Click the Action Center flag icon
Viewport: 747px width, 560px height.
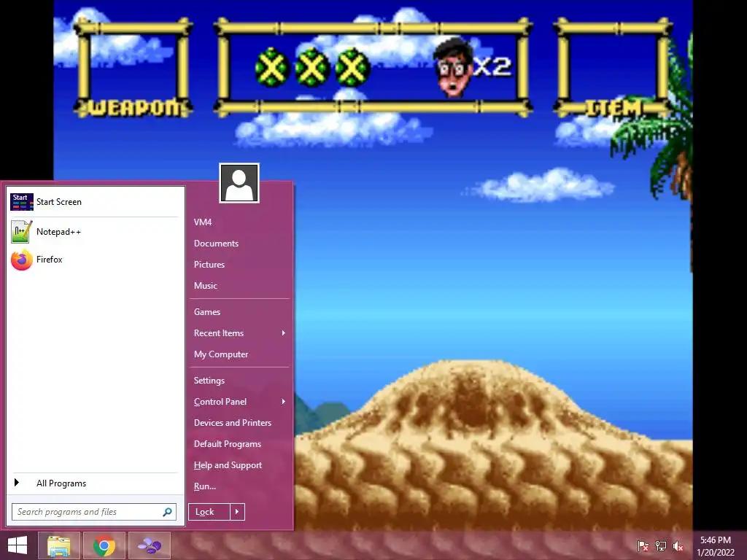643,545
